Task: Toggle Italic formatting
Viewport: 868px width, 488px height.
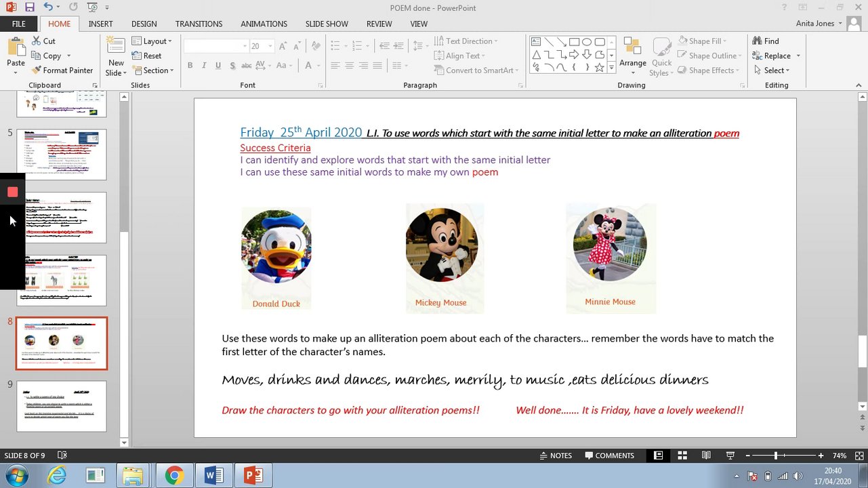Action: click(x=204, y=66)
